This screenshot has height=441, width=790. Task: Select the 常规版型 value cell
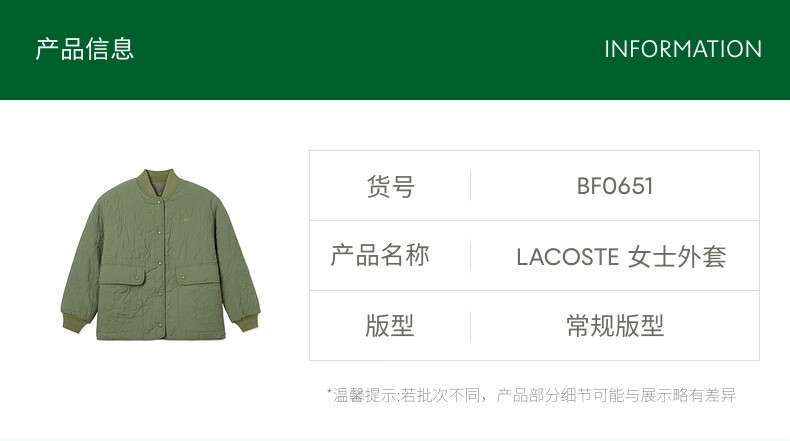point(615,326)
